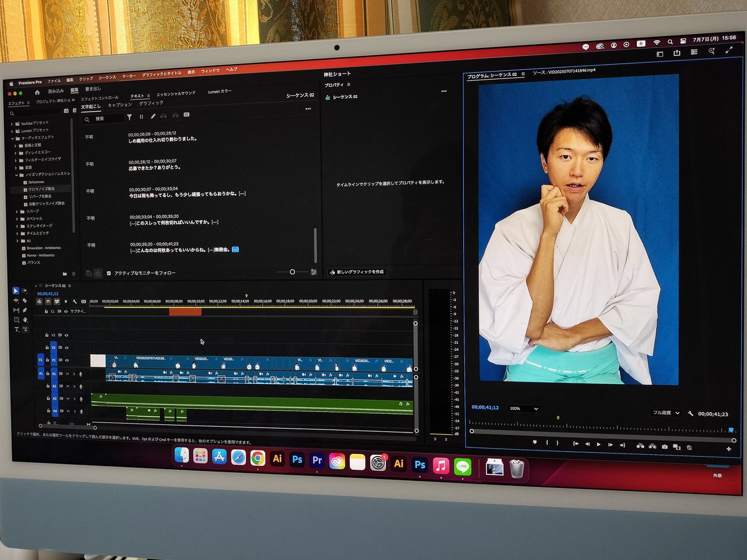
Task: Toggle snap magnet in timeline
Action: [48, 302]
